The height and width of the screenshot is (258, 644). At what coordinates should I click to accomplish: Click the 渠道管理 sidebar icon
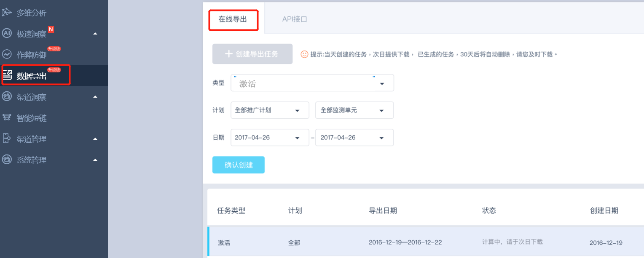[x=6, y=138]
